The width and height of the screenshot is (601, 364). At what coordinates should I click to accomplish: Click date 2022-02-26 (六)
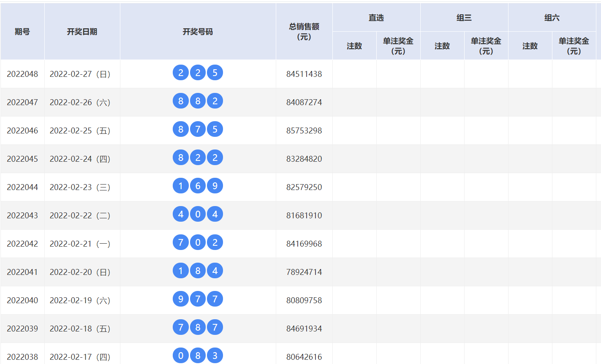tap(80, 102)
